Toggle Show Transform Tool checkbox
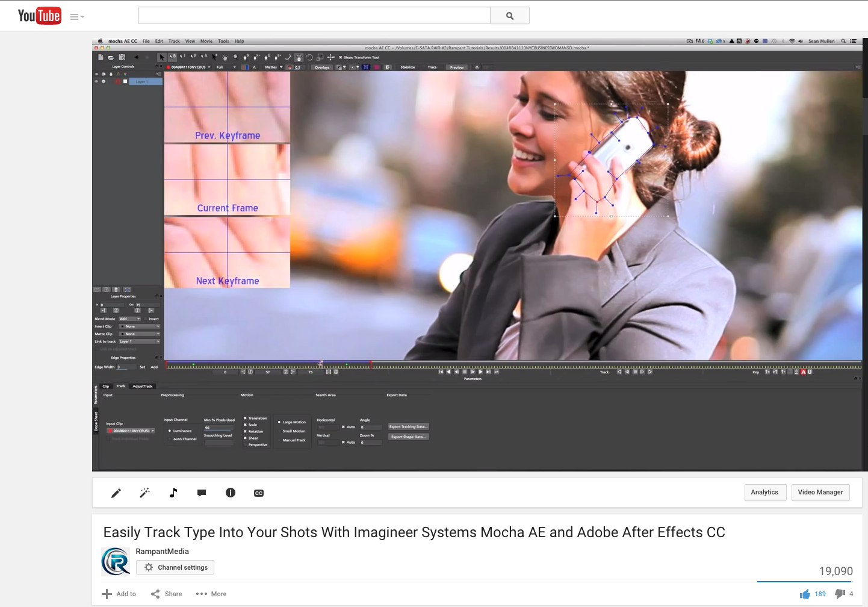This screenshot has height=607, width=868. tap(359, 58)
